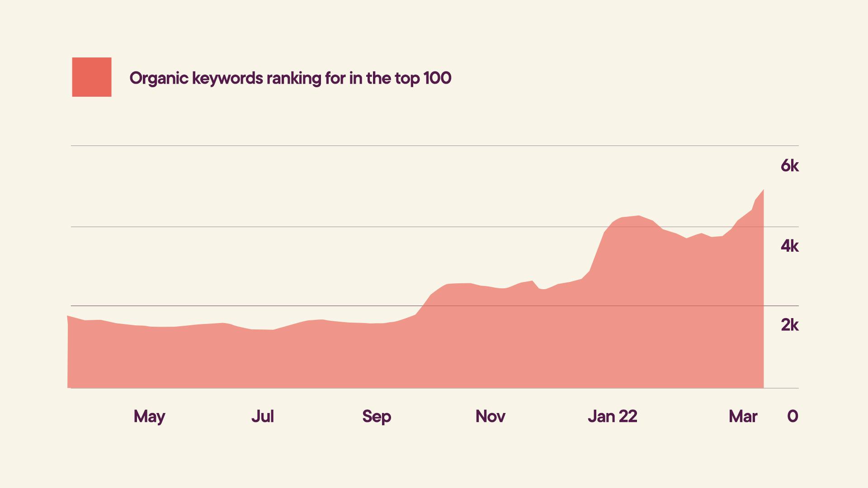Click the coral legend color swatch

[x=92, y=77]
